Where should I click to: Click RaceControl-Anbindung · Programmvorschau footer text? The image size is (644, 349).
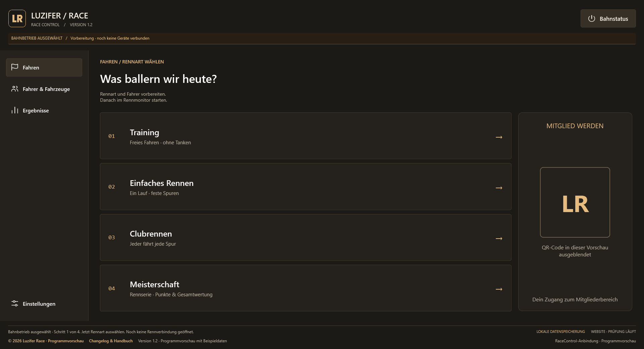click(x=595, y=341)
